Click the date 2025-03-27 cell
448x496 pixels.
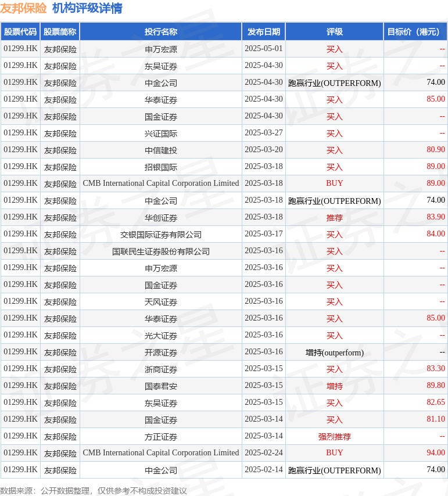(x=264, y=132)
